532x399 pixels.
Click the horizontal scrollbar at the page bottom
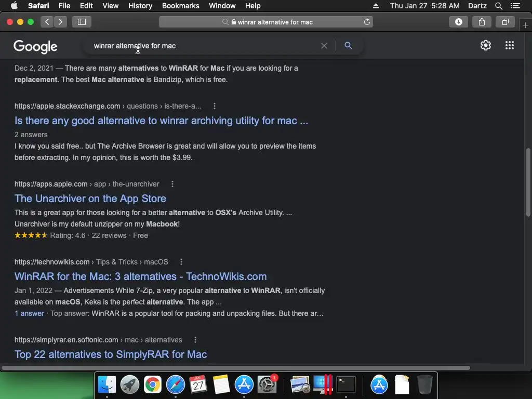[x=235, y=368]
